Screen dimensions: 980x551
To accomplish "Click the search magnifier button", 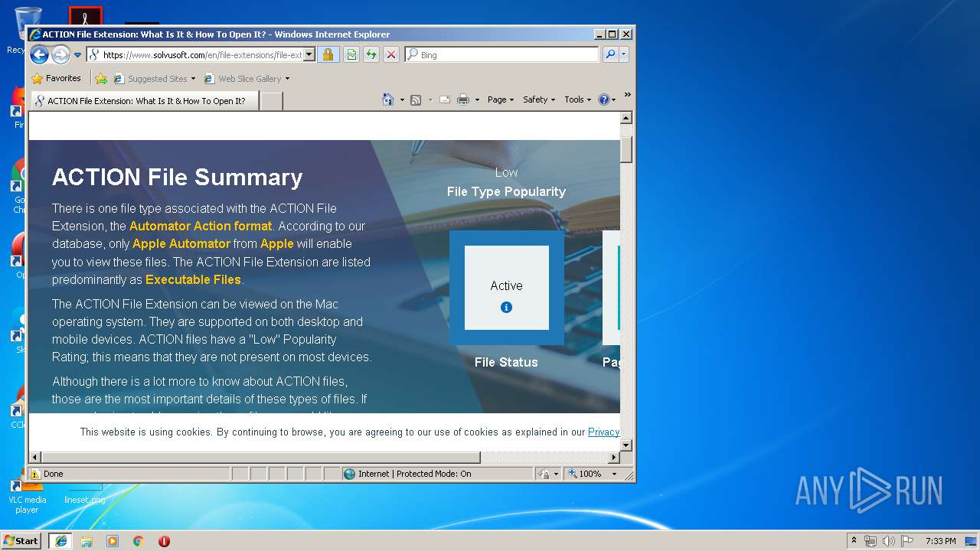I will [x=610, y=55].
